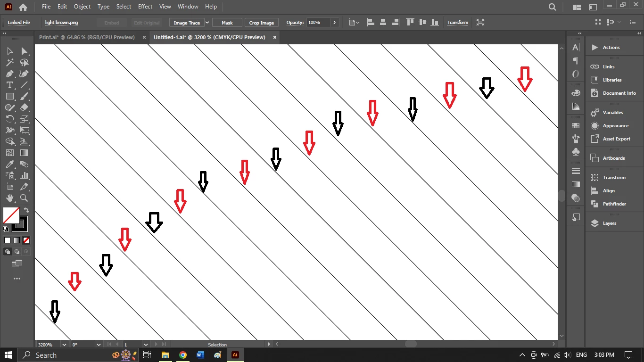Click the Image Trace button
This screenshot has width=644, height=362.
(x=187, y=23)
